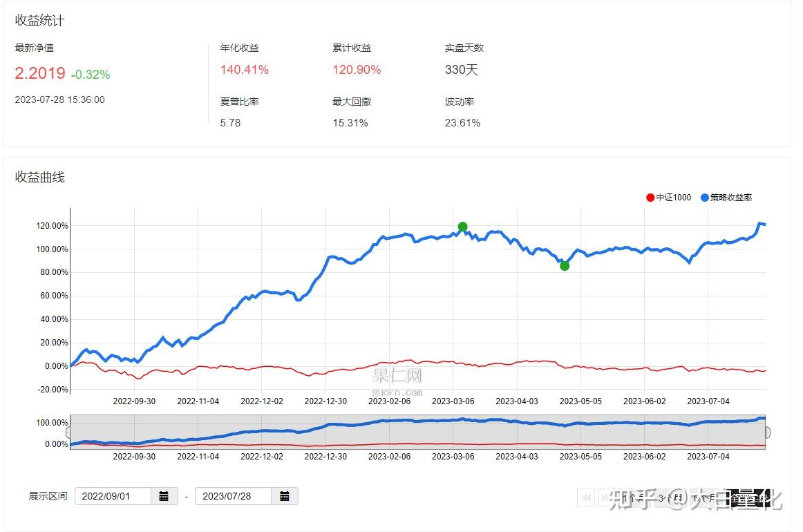Toggle 中证1000 series visibility via legend label
803x532 pixels.
point(674,198)
